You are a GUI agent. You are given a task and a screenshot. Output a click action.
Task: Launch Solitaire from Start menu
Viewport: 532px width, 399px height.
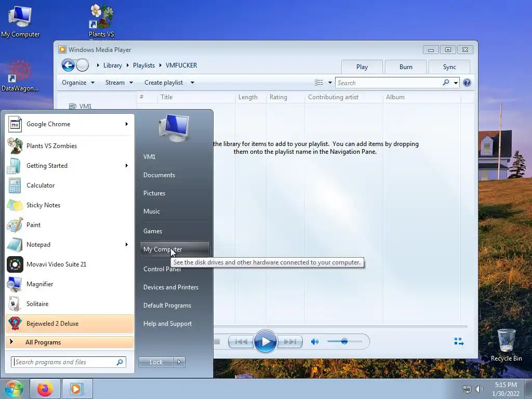(x=69, y=303)
